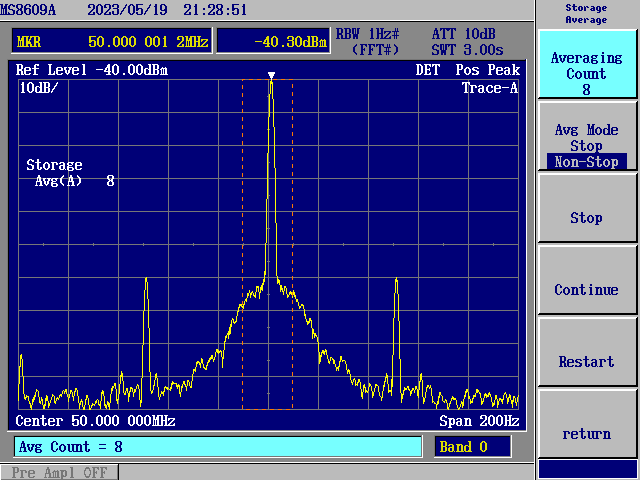Click the Band 0 indicator
The image size is (640, 480).
(472, 447)
